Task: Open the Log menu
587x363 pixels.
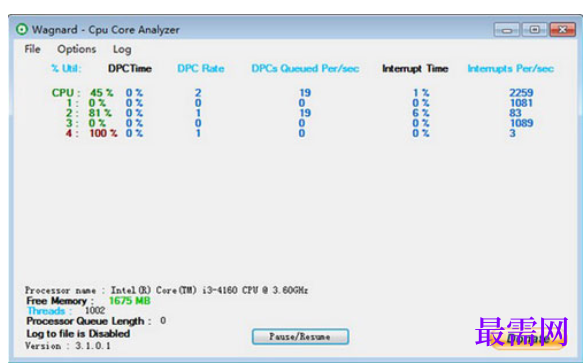Action: tap(122, 49)
